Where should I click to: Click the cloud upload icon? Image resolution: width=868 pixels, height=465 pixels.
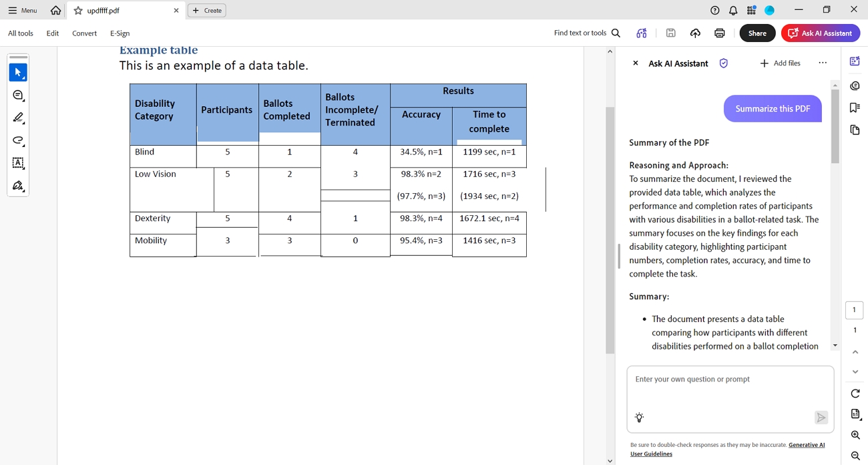(x=695, y=33)
